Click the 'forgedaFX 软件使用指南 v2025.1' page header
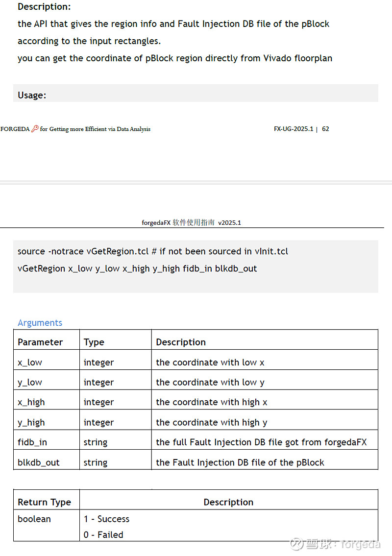This screenshot has width=392, height=556. [x=191, y=223]
